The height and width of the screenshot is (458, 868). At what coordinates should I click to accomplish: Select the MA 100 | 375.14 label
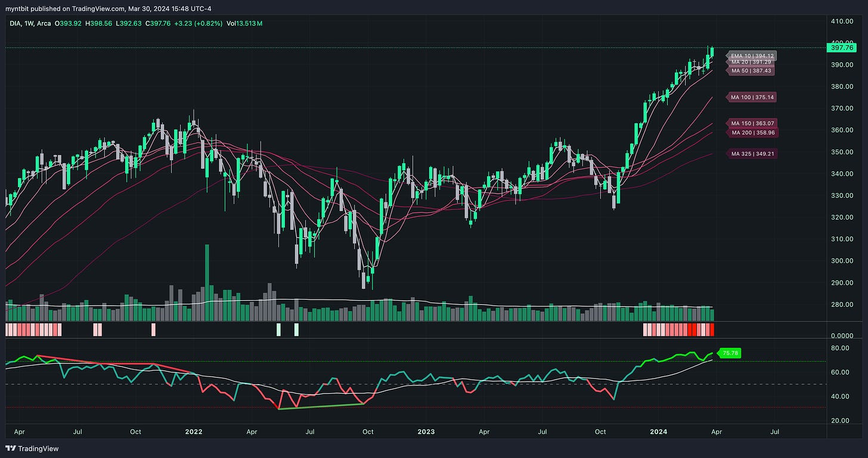(x=751, y=96)
